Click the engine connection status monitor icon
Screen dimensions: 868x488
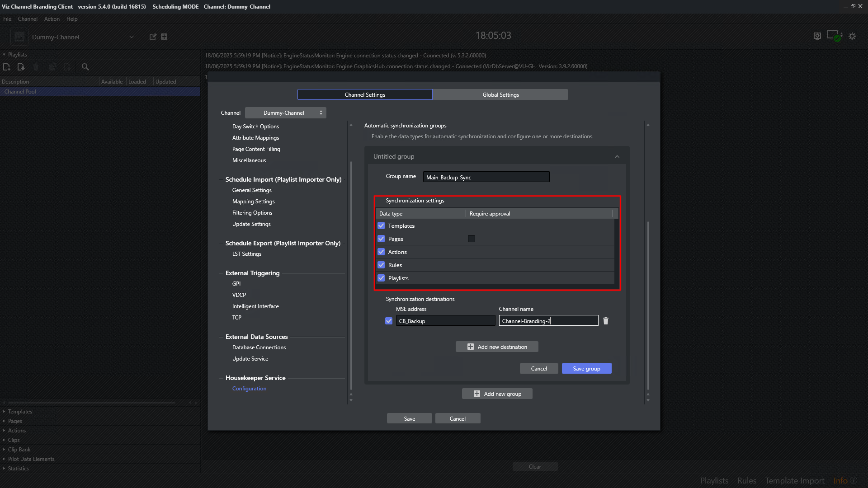[833, 36]
